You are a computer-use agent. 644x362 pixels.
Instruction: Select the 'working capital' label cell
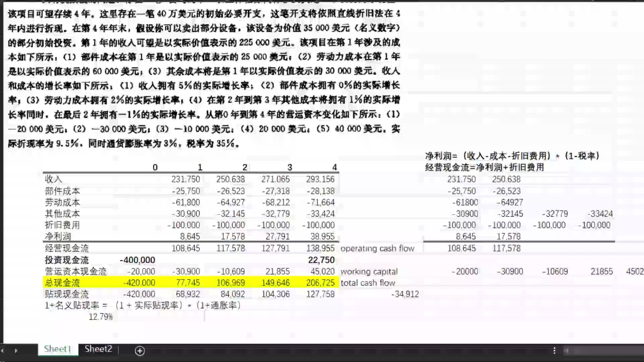(x=369, y=271)
